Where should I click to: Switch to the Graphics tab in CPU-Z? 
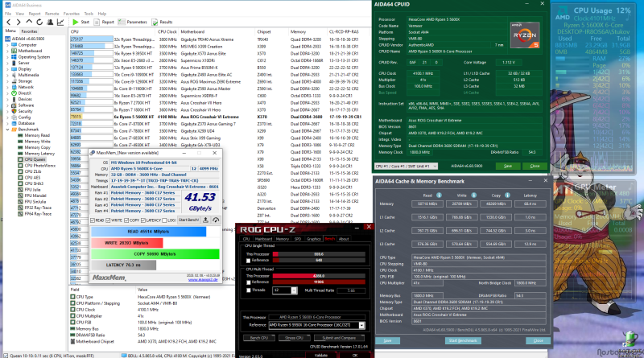(313, 239)
